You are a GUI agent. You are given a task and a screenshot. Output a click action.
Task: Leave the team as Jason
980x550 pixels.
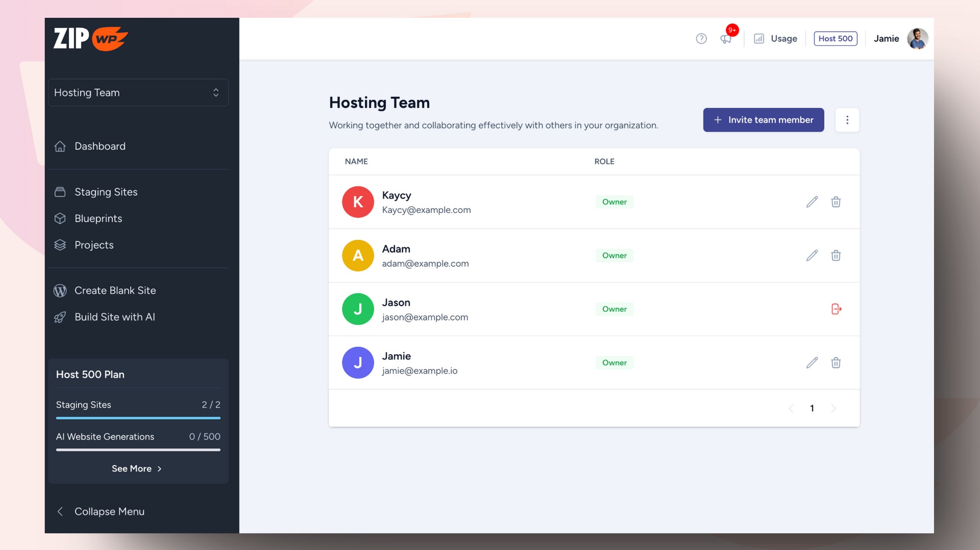pyautogui.click(x=836, y=309)
